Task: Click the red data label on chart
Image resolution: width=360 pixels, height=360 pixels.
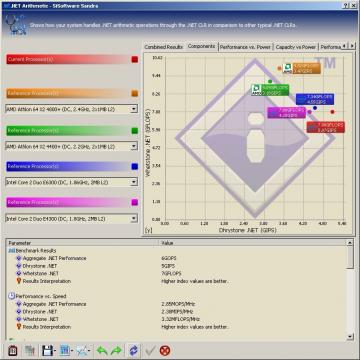Action: [326, 127]
